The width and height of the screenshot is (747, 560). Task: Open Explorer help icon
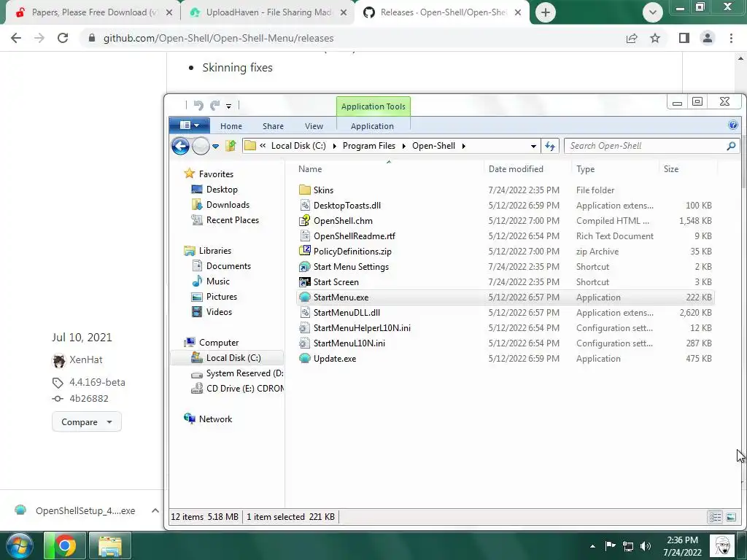tap(732, 125)
